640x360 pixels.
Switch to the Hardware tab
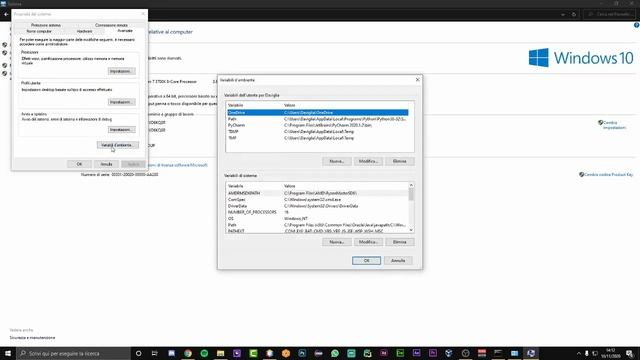tap(84, 31)
